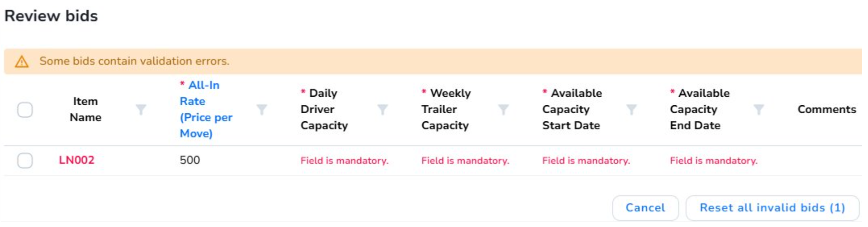This screenshot has width=868, height=227.
Task: Click Daily Driver Capacity mandatory field cell
Action: tap(344, 161)
